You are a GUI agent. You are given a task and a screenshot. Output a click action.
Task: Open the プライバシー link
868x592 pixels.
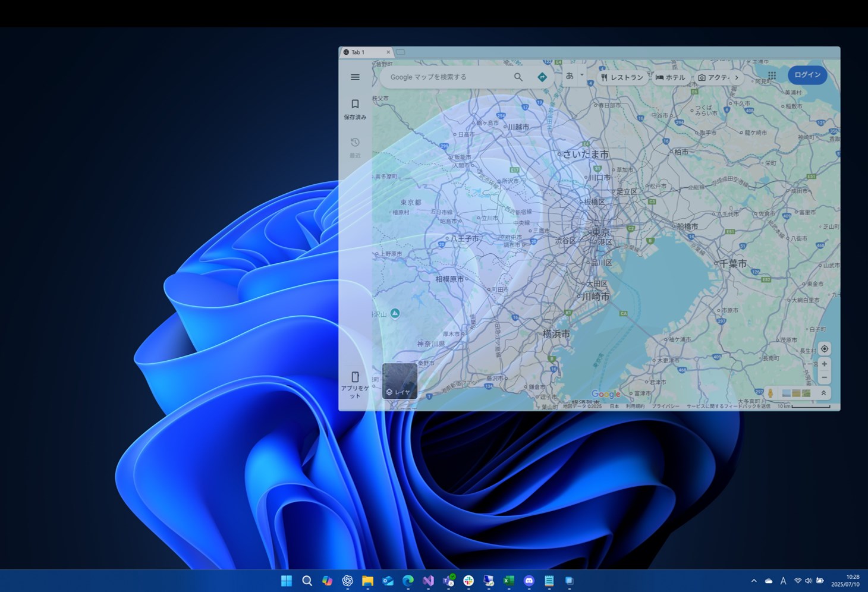coord(665,407)
